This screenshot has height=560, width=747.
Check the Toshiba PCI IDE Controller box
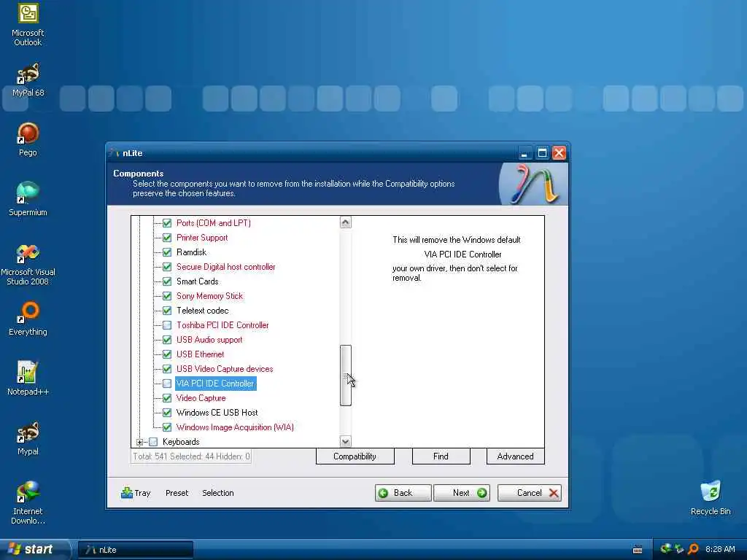pos(167,325)
